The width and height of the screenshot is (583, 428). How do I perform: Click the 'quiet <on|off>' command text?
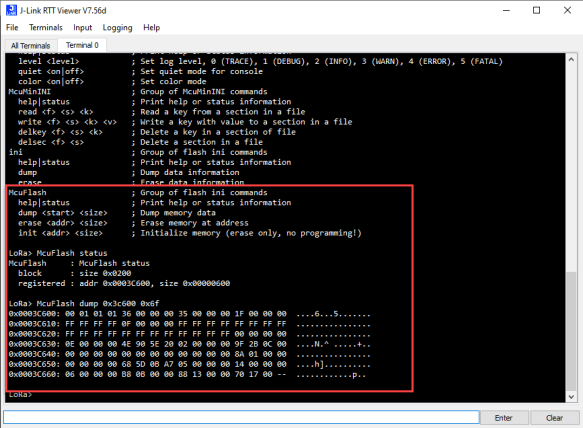click(51, 71)
